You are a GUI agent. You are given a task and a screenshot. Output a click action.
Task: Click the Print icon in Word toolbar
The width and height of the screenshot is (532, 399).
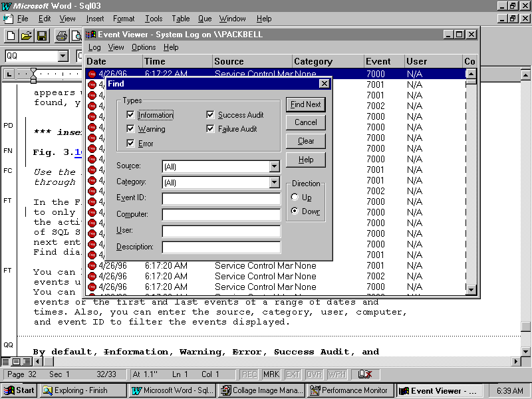(x=61, y=36)
